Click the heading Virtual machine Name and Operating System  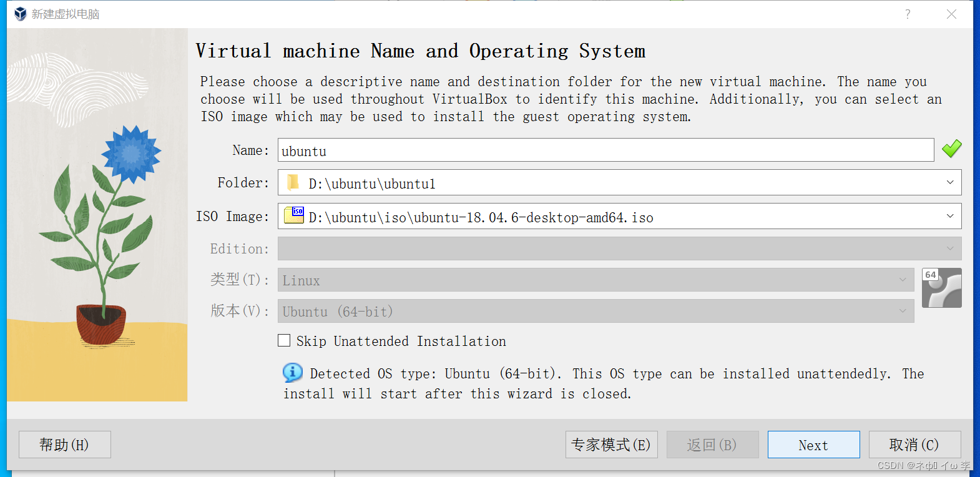[x=421, y=51]
